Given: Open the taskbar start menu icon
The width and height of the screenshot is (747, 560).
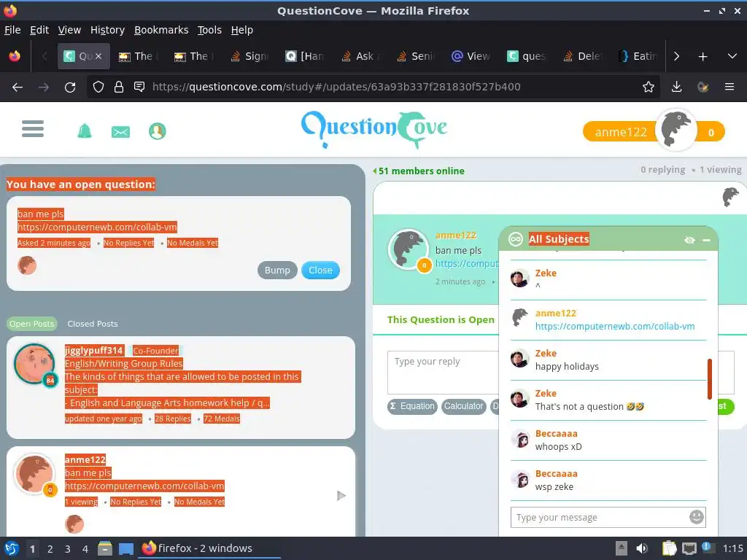Looking at the screenshot, I should (x=12, y=548).
